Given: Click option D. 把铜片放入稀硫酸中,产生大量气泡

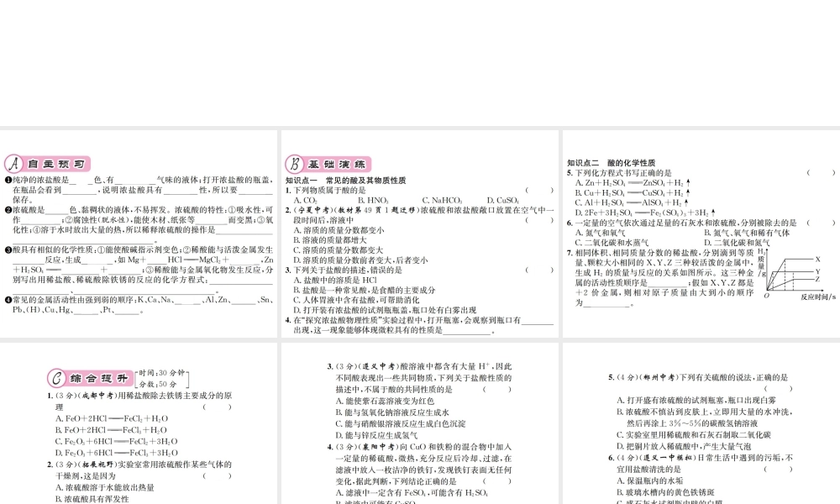Looking at the screenshot, I should (684, 446).
